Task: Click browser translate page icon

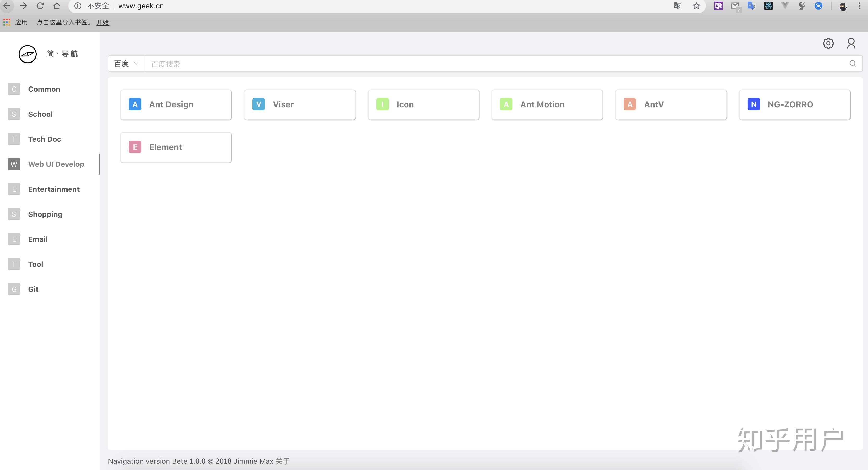Action: click(678, 6)
